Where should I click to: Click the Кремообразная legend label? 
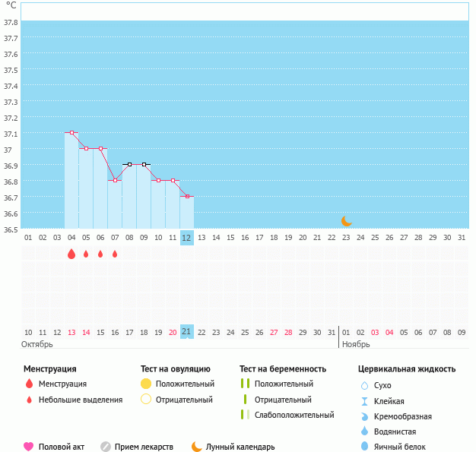405,416
